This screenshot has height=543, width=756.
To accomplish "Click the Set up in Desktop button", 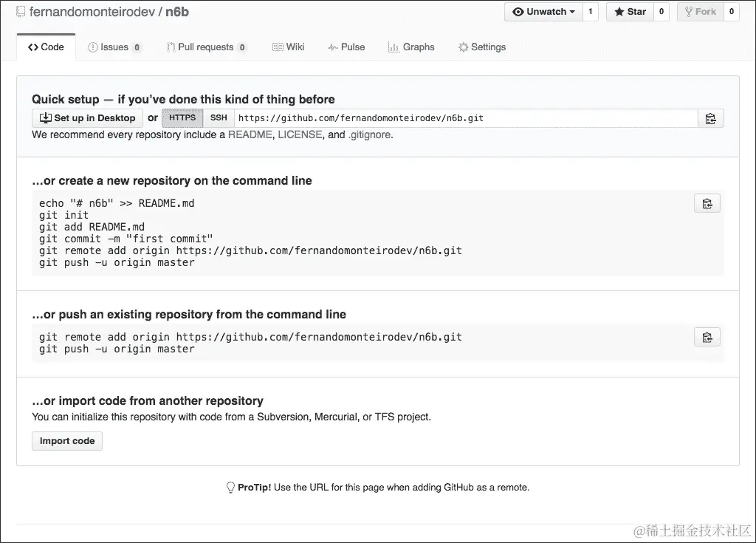I will click(x=87, y=117).
